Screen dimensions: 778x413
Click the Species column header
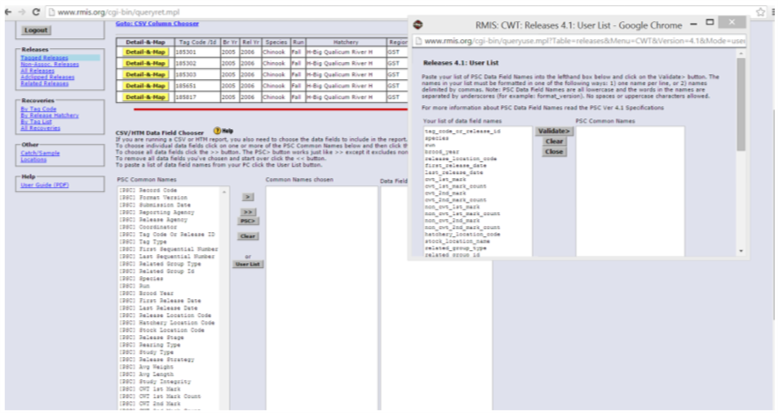[276, 42]
